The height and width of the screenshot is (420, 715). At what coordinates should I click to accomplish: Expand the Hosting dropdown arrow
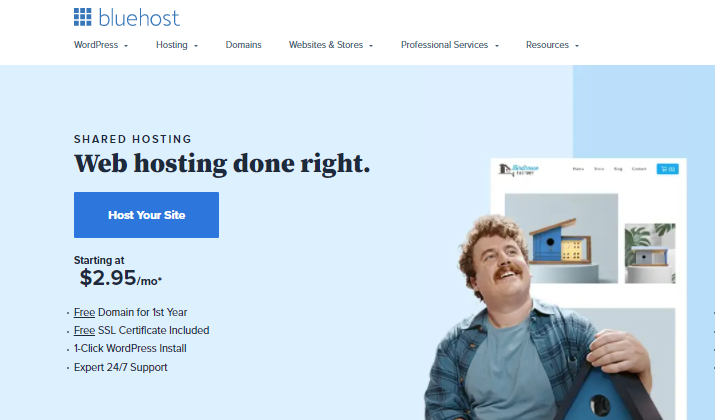click(x=196, y=46)
